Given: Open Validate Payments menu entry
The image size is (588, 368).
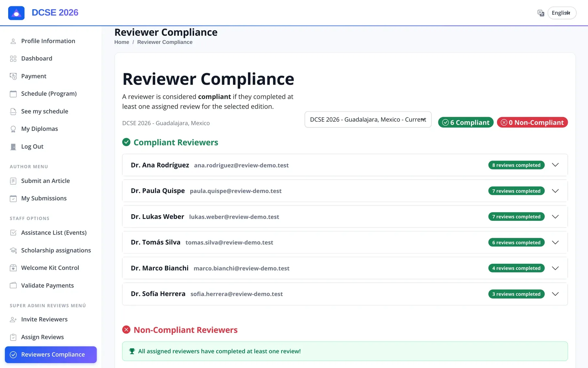Looking at the screenshot, I should point(51,285).
